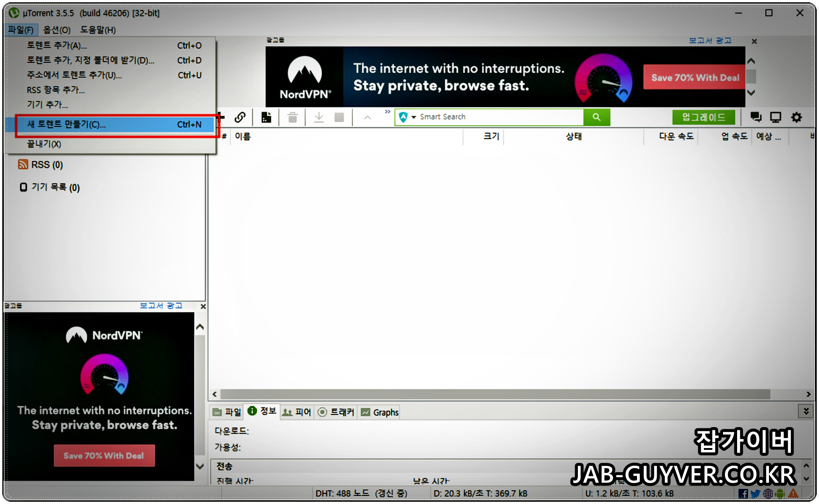The image size is (819, 504).
Task: Select RSS (0) in the sidebar
Action: click(x=47, y=165)
